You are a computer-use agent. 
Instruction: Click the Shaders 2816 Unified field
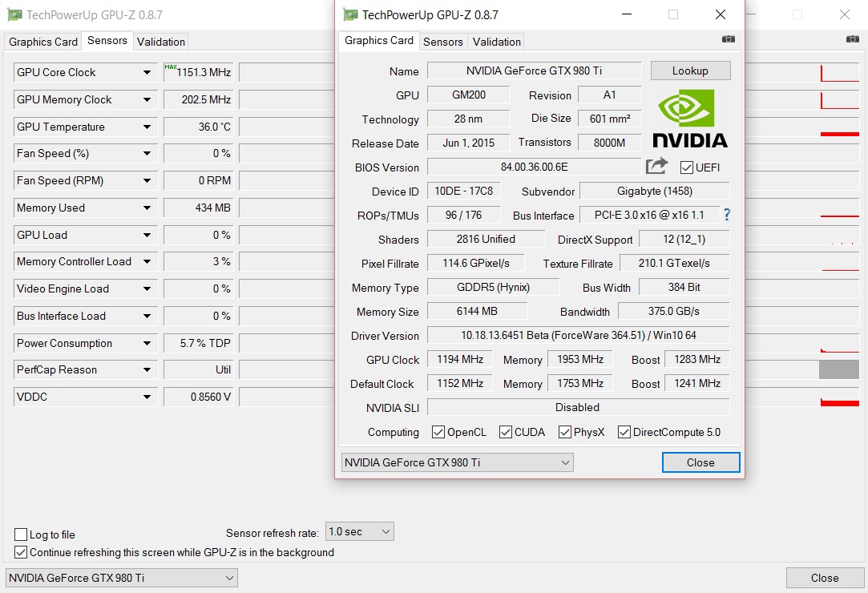486,239
